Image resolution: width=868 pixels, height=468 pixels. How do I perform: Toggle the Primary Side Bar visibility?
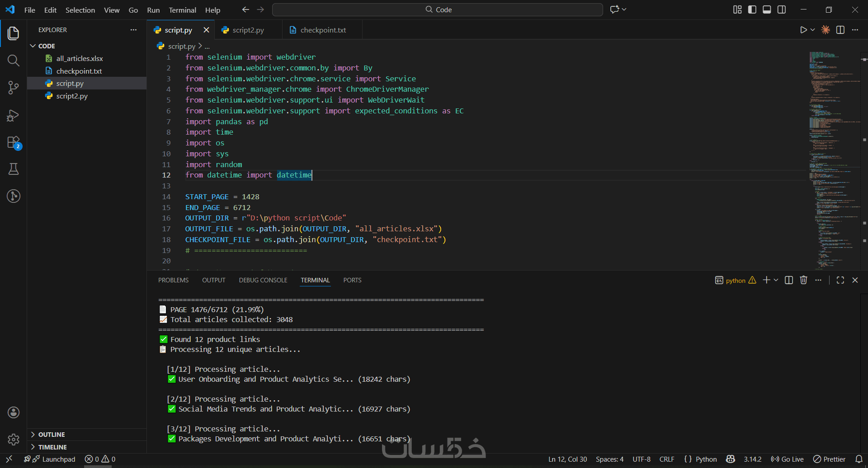[752, 9]
